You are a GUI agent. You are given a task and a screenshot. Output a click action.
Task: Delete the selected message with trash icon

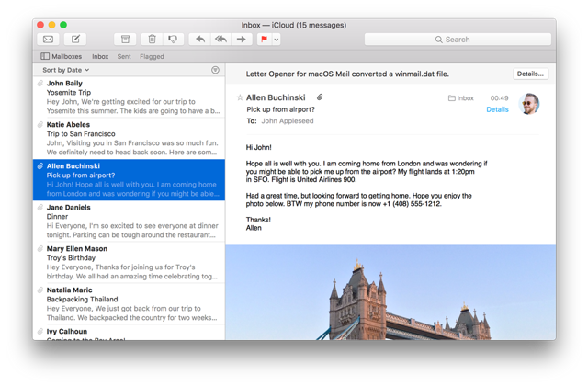152,39
